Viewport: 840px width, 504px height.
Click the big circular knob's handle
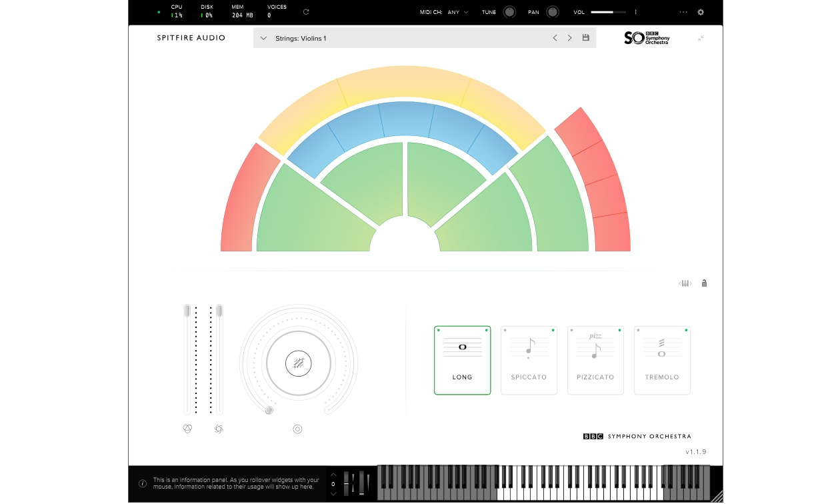[x=269, y=410]
